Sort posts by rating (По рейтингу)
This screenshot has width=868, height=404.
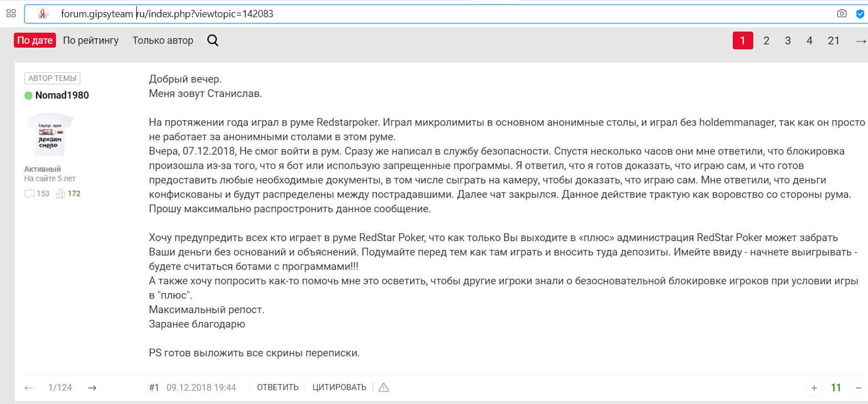[x=91, y=40]
